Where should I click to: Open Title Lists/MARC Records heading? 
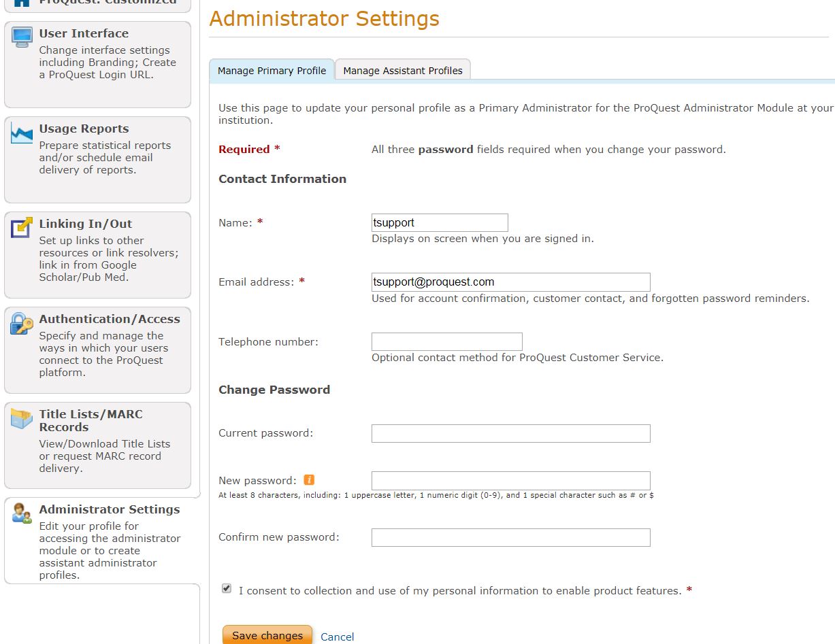click(x=91, y=420)
